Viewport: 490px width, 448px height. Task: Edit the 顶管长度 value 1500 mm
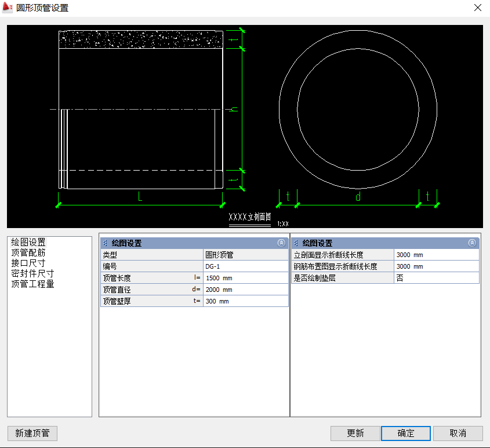pyautogui.click(x=245, y=278)
